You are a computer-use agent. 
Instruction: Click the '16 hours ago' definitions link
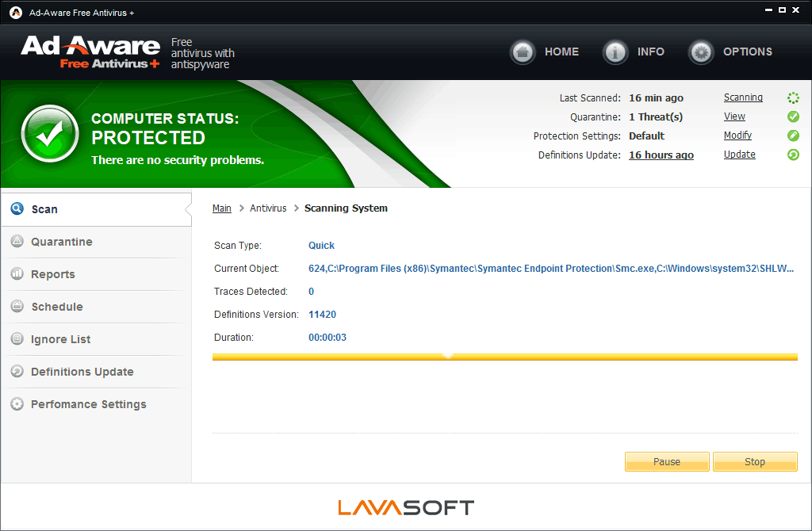pyautogui.click(x=661, y=155)
